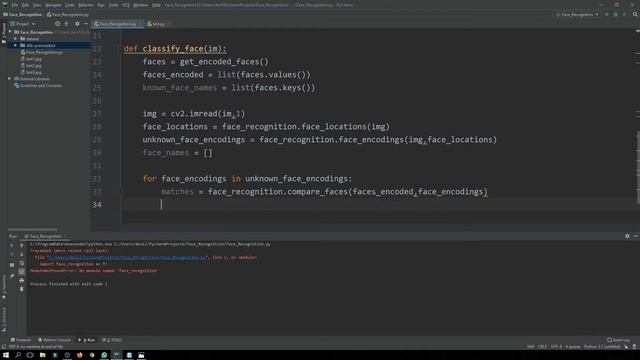Open the File menu
Image resolution: width=640 pixels, height=360 pixels.
[x=15, y=5]
